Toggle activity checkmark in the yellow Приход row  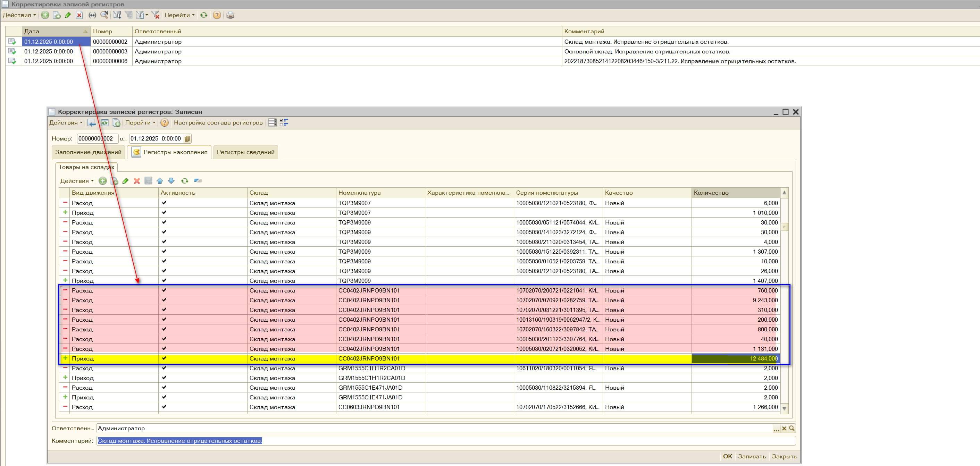pyautogui.click(x=164, y=358)
